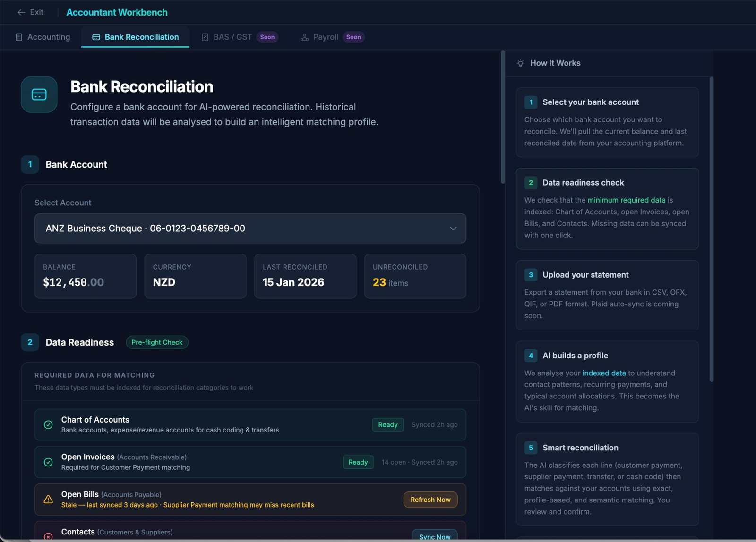Click the BAS / GST checklist icon
756x542 pixels.
(x=205, y=36)
